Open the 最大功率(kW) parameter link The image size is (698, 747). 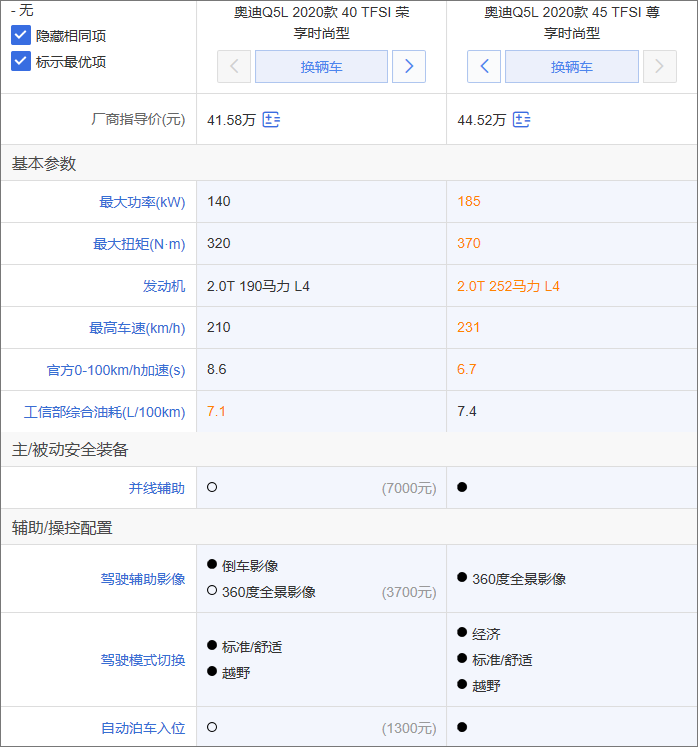pos(142,202)
